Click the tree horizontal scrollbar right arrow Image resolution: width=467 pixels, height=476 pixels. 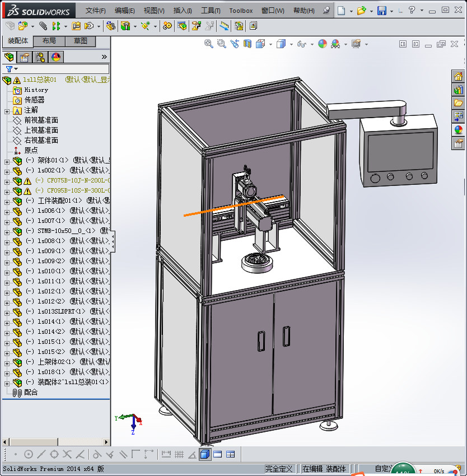(106, 442)
